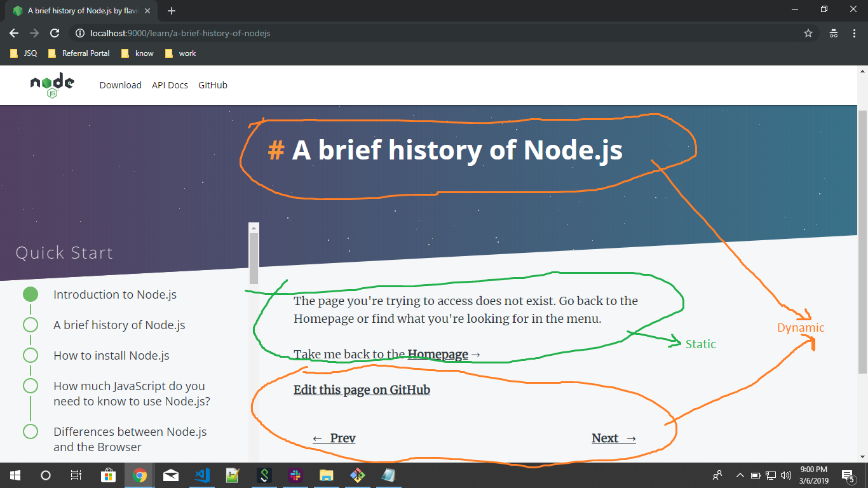
Task: Open the Mail app on taskbar
Action: pos(171,475)
